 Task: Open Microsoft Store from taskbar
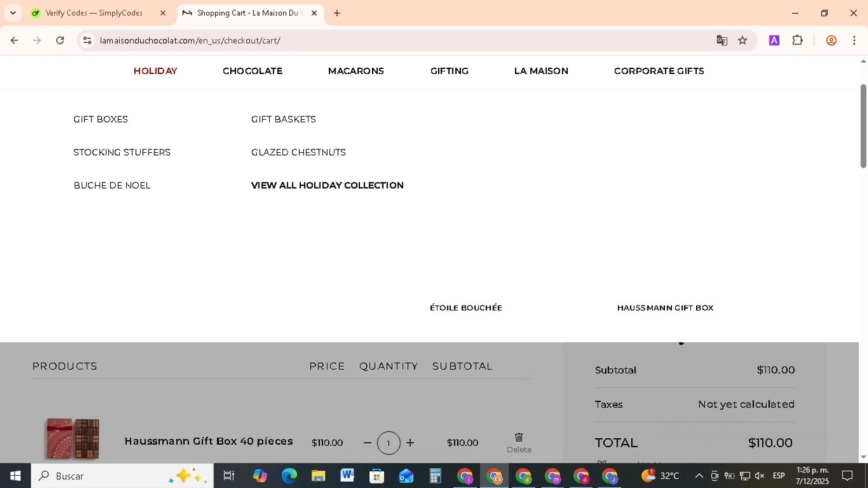click(x=377, y=476)
